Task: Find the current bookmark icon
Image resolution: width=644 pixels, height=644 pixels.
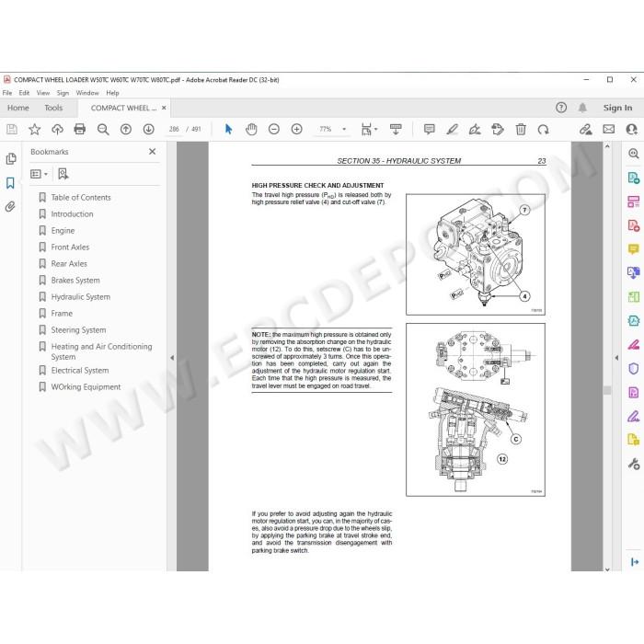Action: pyautogui.click(x=63, y=174)
